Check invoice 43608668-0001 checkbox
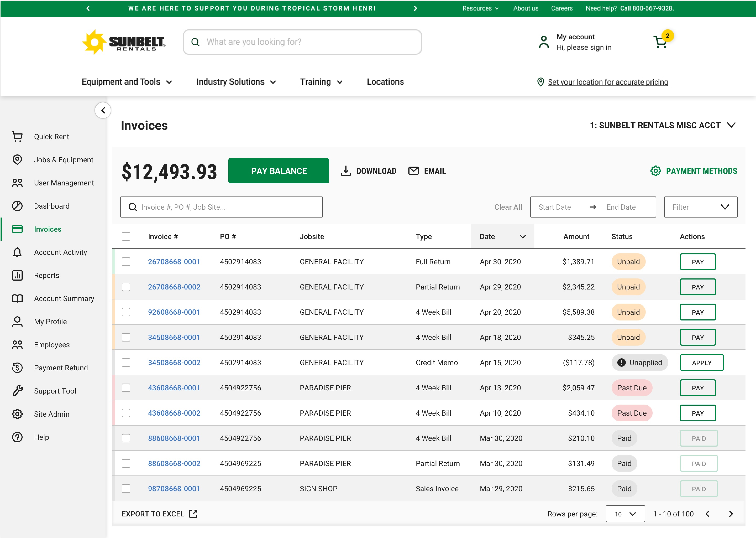This screenshot has height=538, width=756. tap(126, 388)
